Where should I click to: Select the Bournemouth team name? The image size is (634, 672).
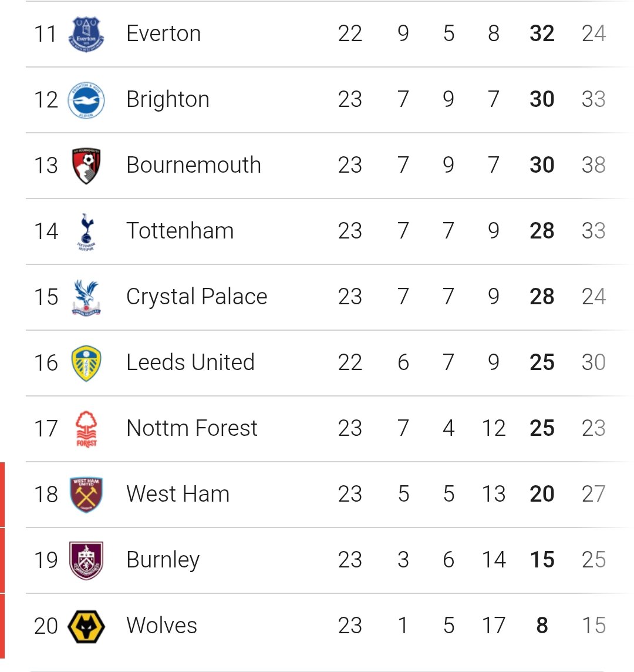click(194, 166)
